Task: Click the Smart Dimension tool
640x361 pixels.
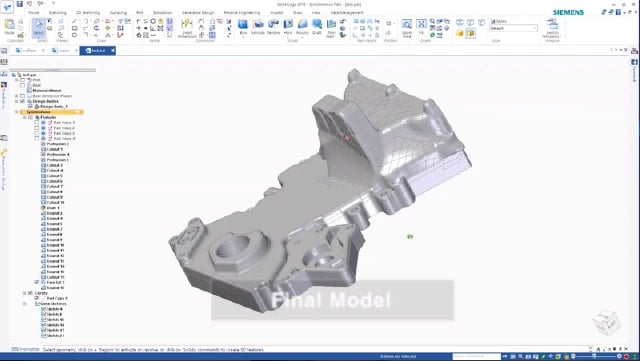Action: [x=187, y=28]
